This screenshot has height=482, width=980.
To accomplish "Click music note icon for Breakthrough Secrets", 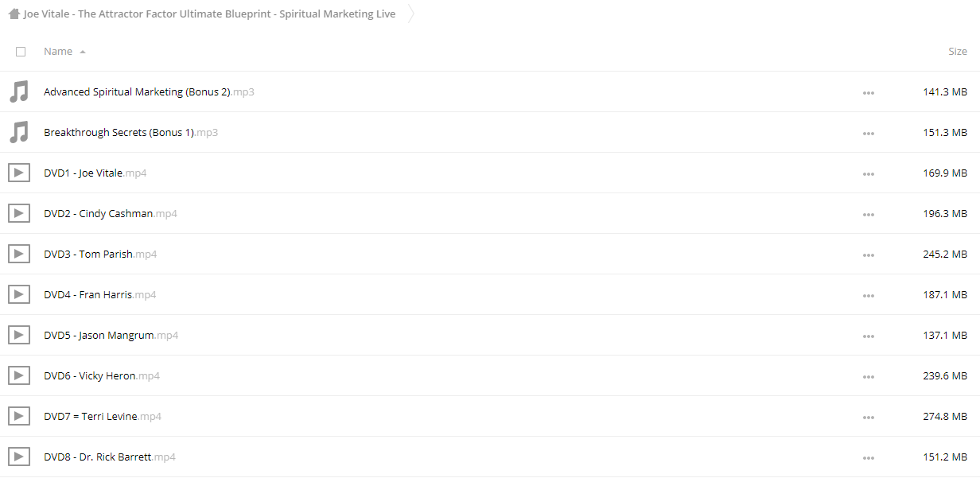I will (18, 132).
